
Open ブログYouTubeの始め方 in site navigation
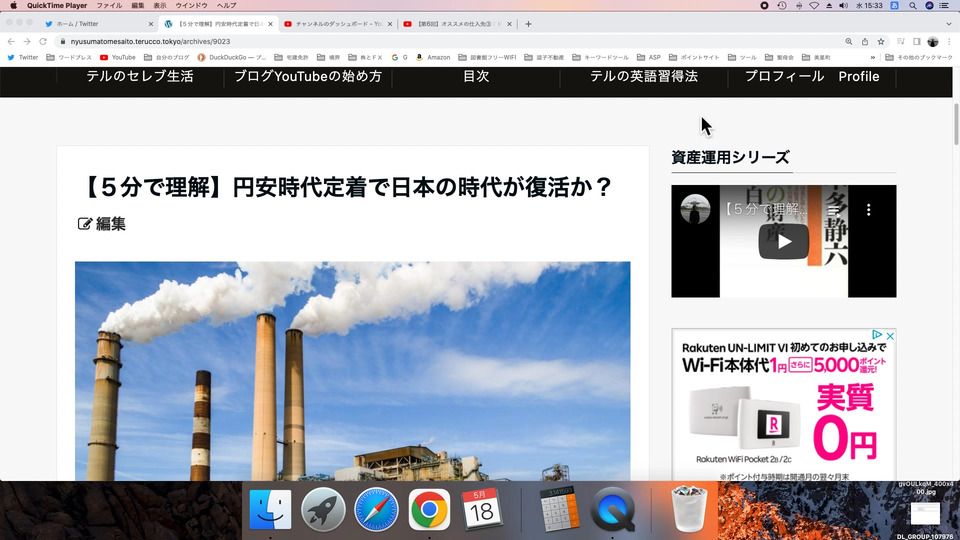pyautogui.click(x=308, y=77)
